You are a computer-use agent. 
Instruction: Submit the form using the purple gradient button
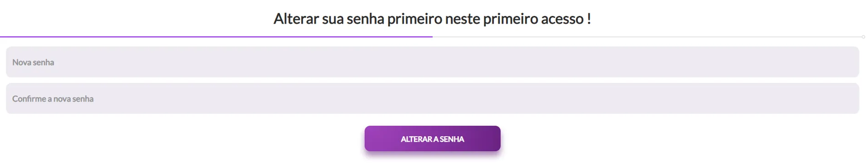(432, 138)
